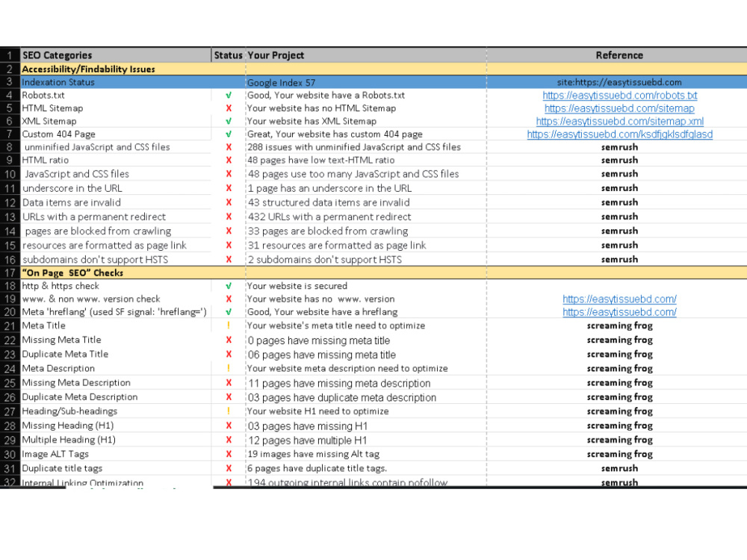The height and width of the screenshot is (560, 747).
Task: Click the green check status for Custom 404 Page
Action: pos(229,134)
